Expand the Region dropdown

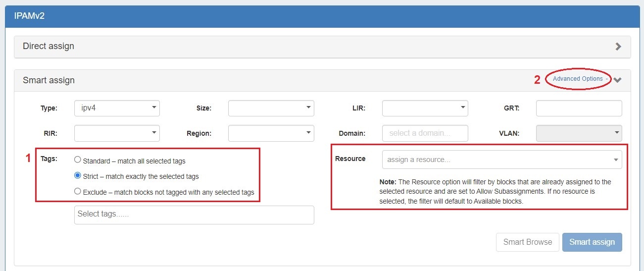coord(271,133)
